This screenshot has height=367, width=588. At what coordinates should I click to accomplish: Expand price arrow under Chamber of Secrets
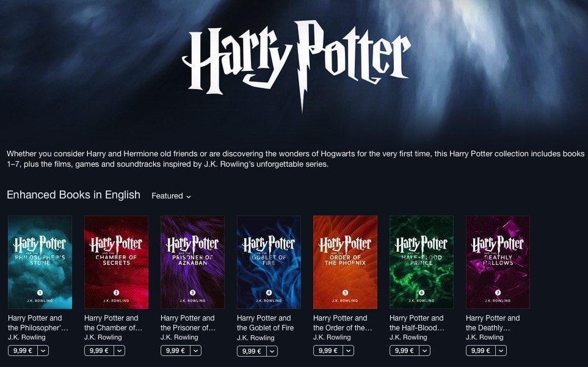[x=120, y=351]
